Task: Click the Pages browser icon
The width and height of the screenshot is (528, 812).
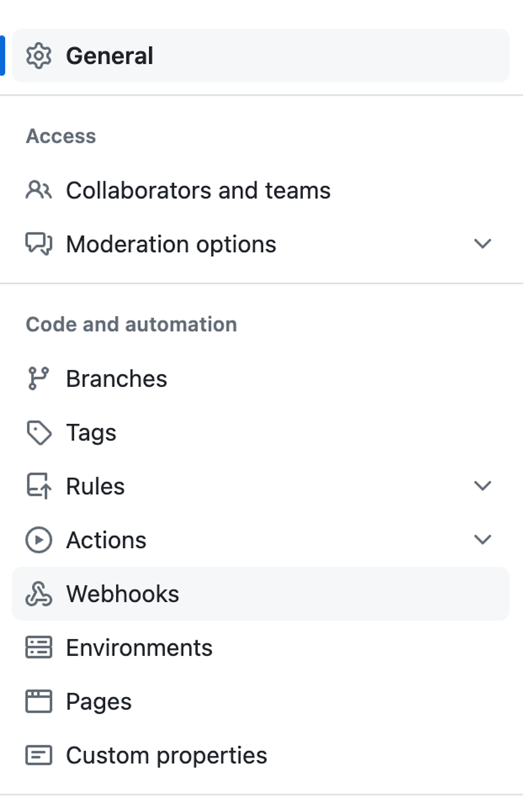Action: (38, 701)
